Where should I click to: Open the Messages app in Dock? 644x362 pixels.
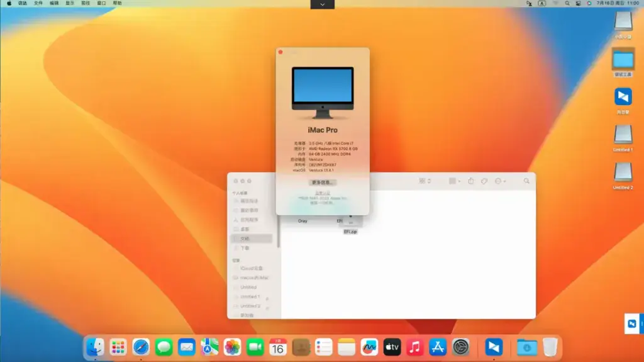tap(164, 347)
